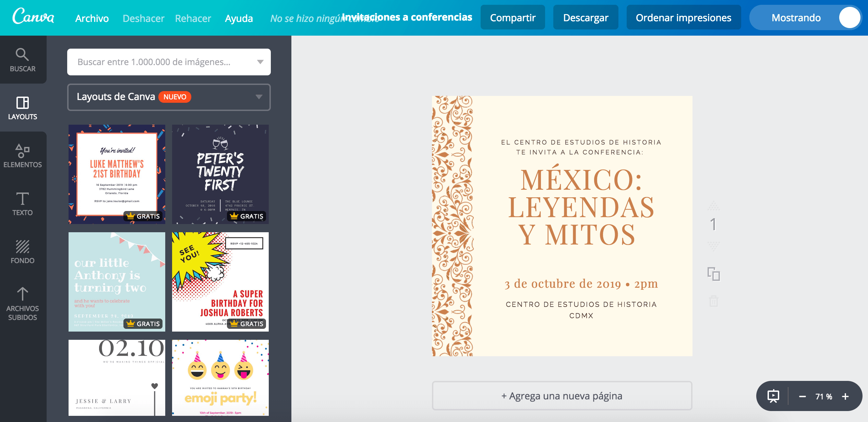The image size is (868, 422).
Task: Click the Descargar button
Action: click(x=586, y=17)
